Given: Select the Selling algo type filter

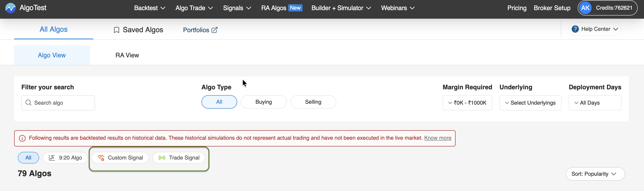Looking at the screenshot, I should point(313,102).
